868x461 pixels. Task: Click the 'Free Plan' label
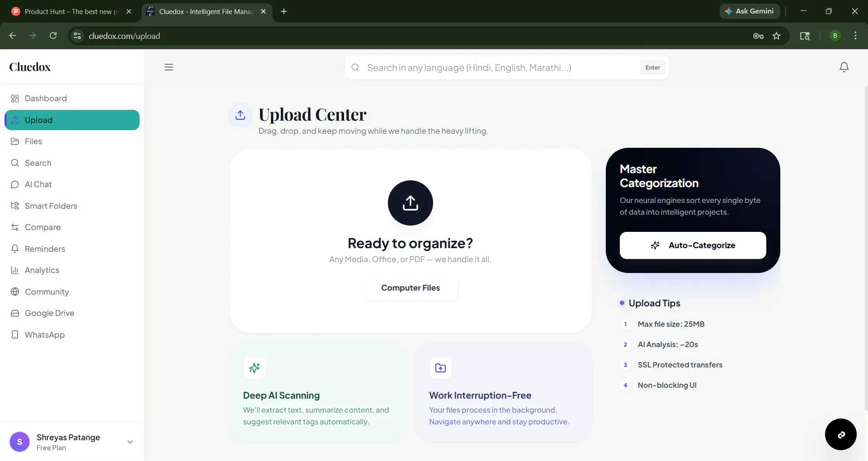point(51,448)
